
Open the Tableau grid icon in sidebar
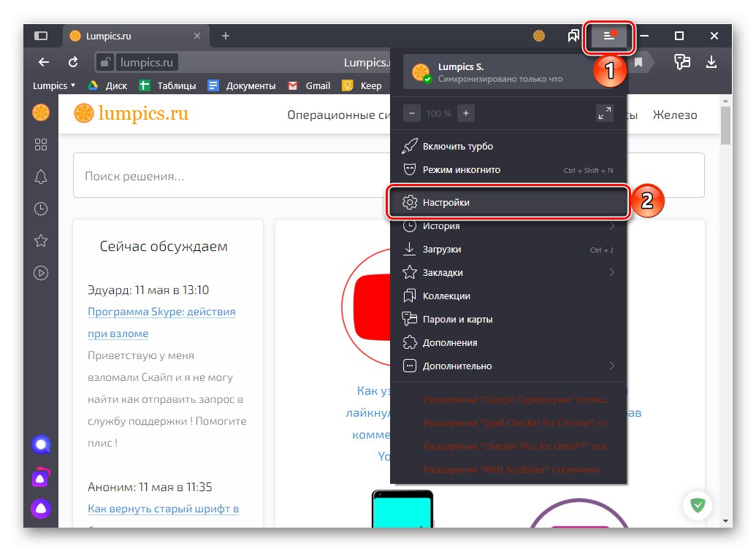[x=41, y=145]
